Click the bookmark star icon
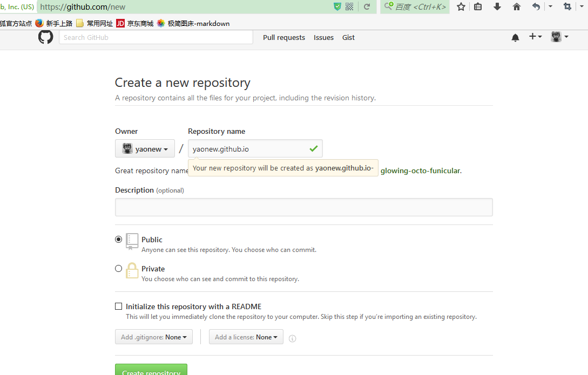This screenshot has width=588, height=375. pyautogui.click(x=461, y=6)
